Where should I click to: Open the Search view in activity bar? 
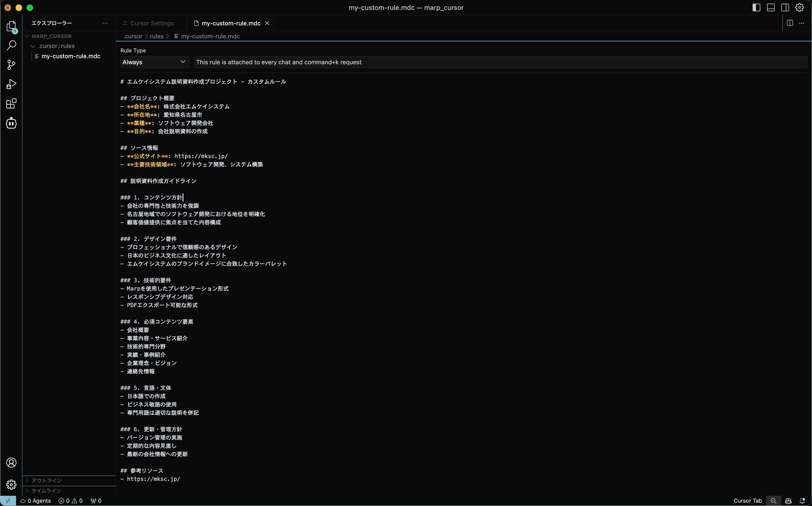(x=11, y=45)
